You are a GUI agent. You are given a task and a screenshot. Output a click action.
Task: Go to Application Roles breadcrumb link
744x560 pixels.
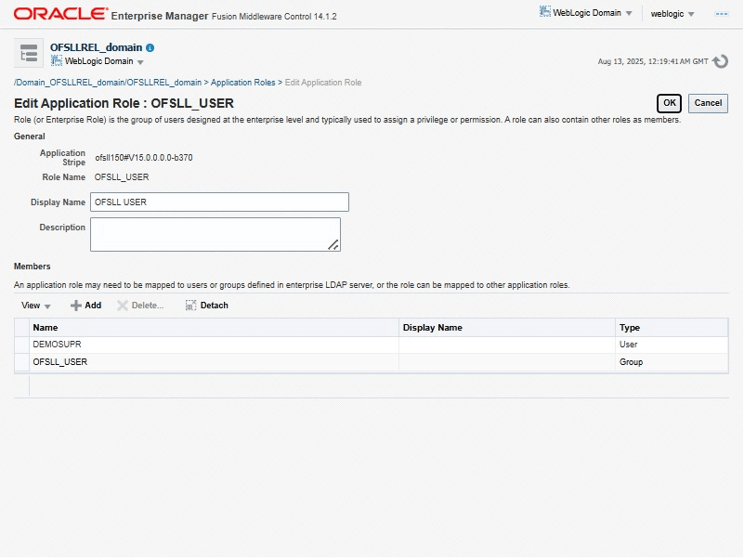point(243,83)
